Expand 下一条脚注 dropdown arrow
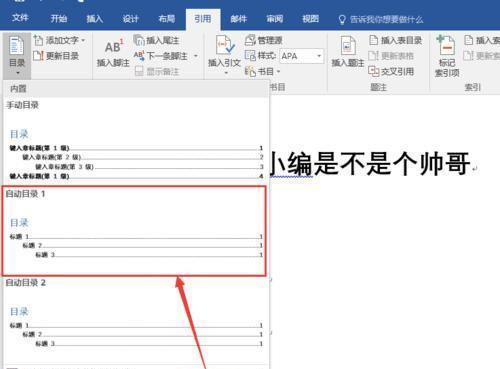 [196, 56]
